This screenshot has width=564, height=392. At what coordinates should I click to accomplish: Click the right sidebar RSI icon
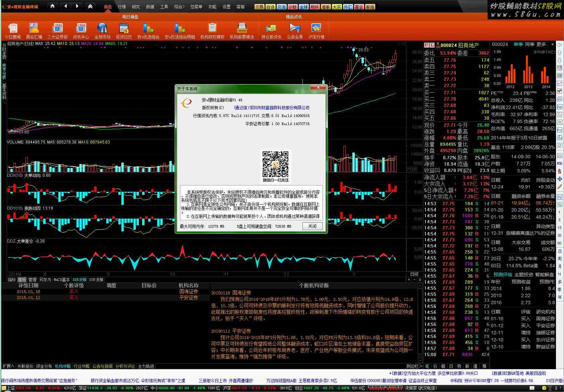[560, 163]
